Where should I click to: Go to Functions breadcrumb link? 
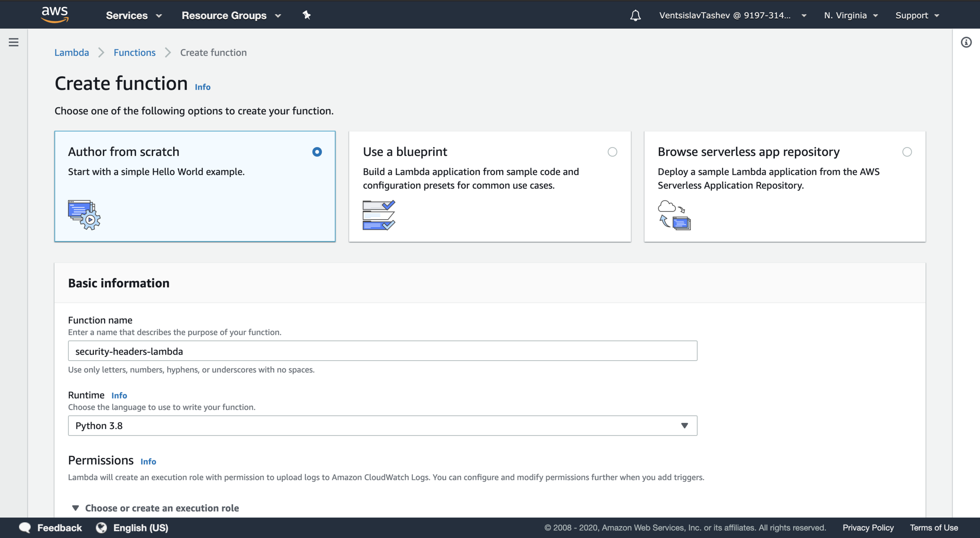(x=134, y=53)
